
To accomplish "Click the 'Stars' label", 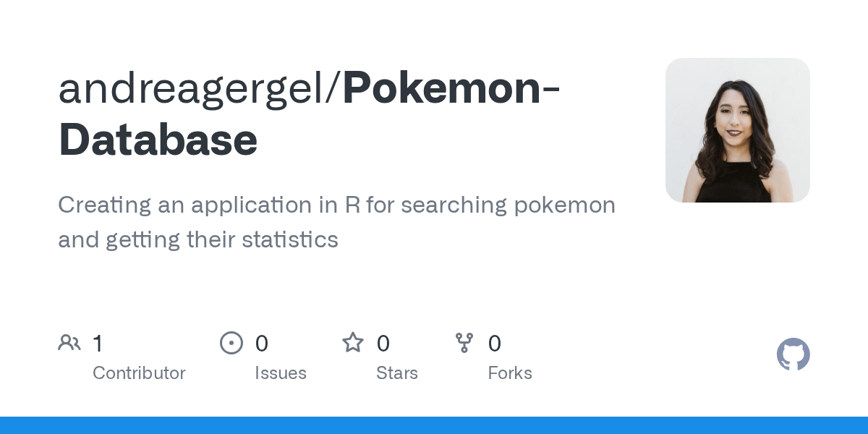I will pos(397,373).
